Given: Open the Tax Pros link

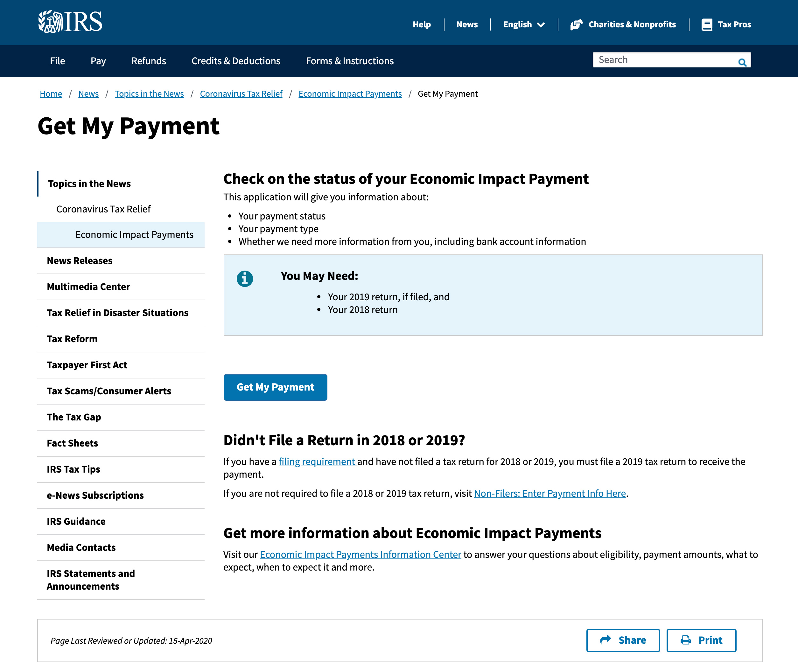Looking at the screenshot, I should (x=734, y=25).
